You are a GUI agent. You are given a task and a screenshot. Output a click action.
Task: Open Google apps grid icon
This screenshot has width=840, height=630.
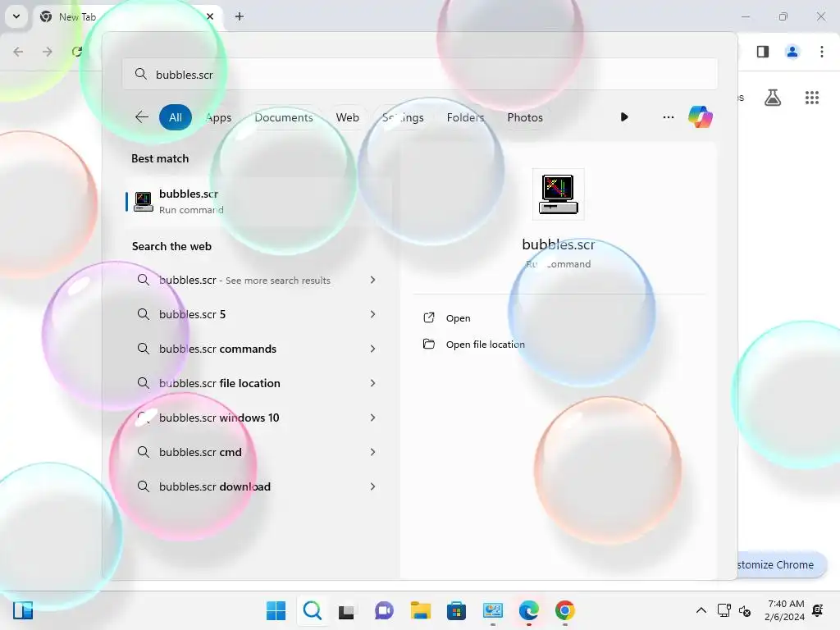click(x=812, y=98)
